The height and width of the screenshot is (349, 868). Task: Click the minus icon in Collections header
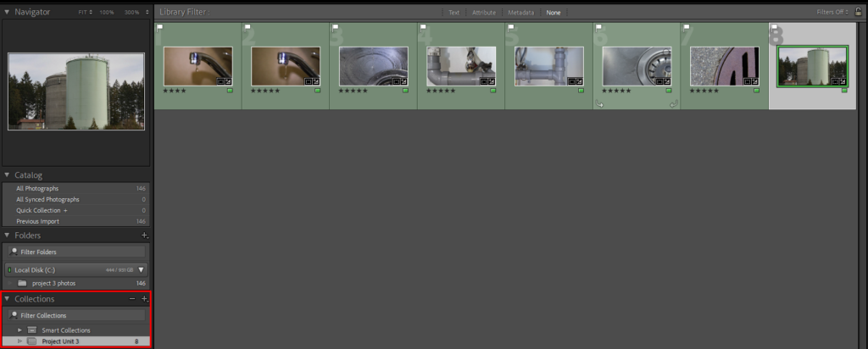pos(132,299)
